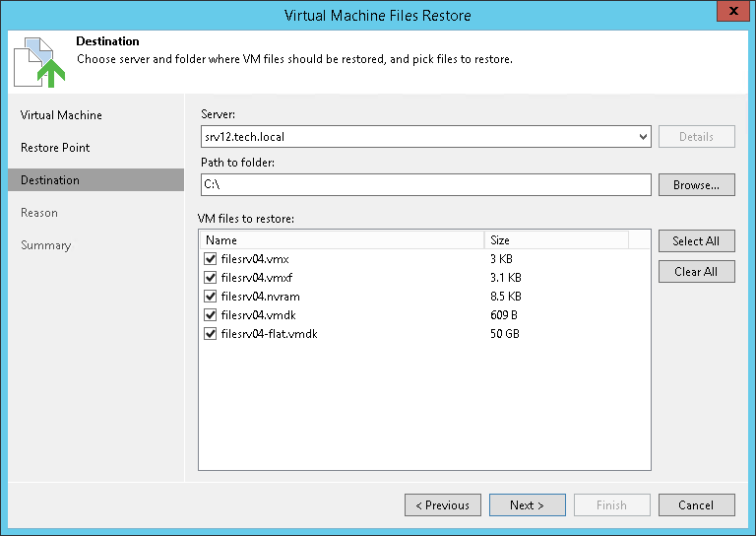This screenshot has height=536, width=756.
Task: Click the Select All button
Action: click(x=696, y=241)
